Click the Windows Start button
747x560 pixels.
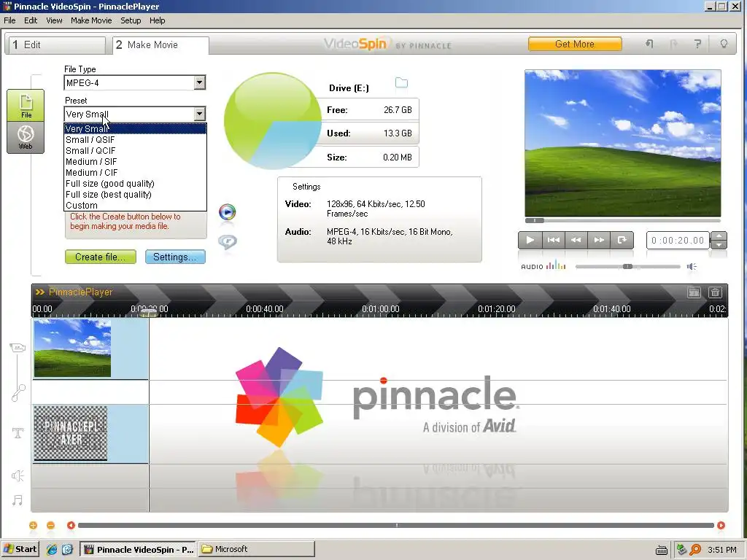[x=20, y=549]
